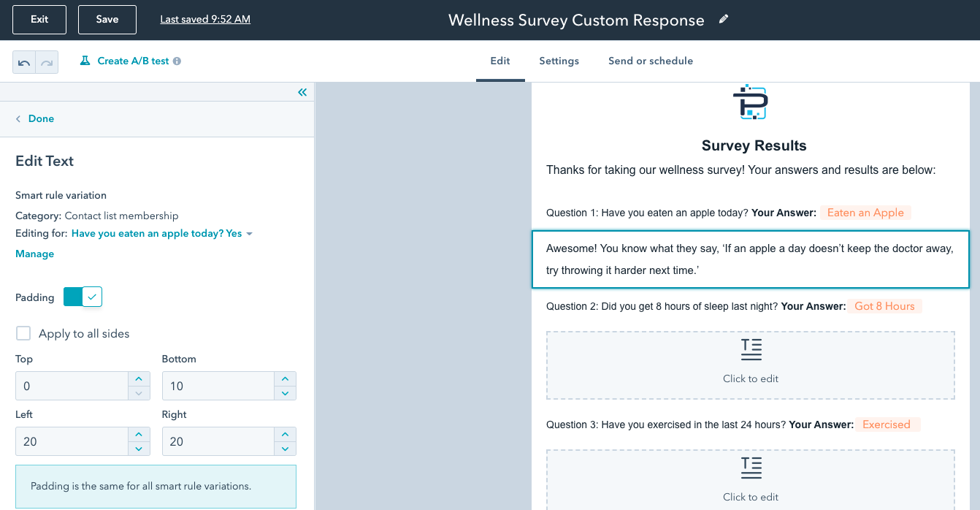The image size is (980, 510).
Task: Click the redo arrow icon
Action: (x=46, y=63)
